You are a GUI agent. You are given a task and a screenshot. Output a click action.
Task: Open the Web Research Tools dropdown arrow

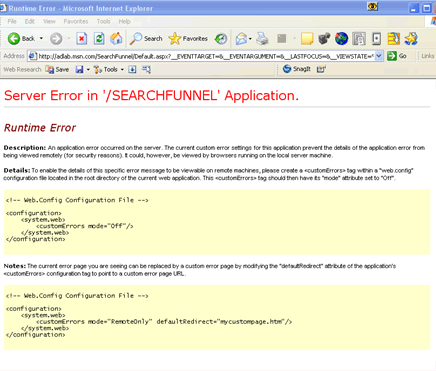coord(122,69)
